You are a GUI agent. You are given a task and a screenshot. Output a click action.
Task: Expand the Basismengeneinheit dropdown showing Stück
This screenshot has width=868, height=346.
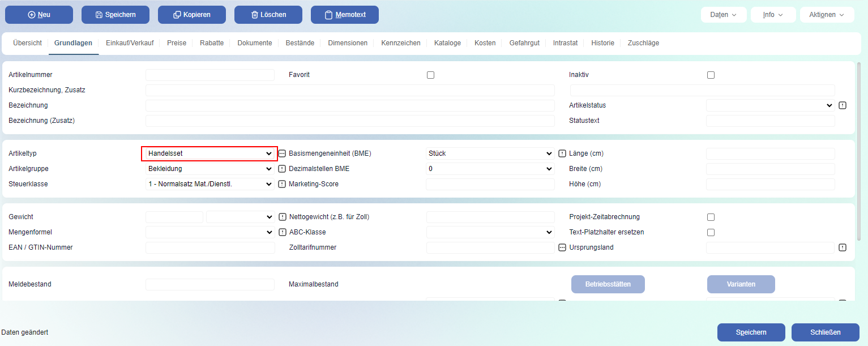coord(490,153)
